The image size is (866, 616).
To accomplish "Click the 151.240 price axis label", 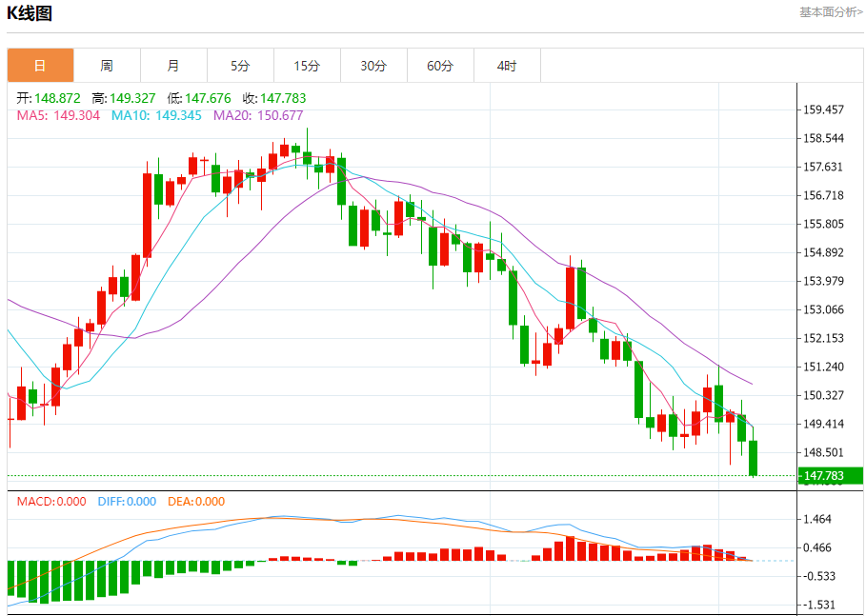I will click(x=823, y=368).
